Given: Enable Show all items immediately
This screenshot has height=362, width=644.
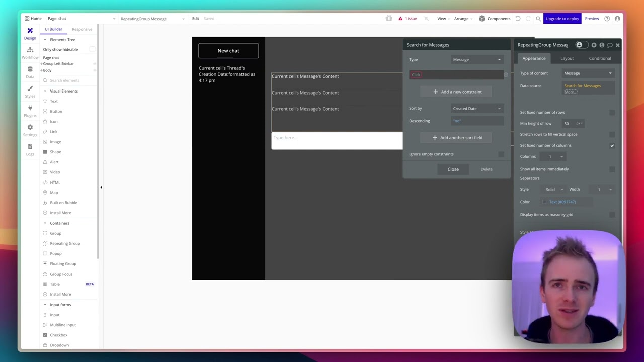Looking at the screenshot, I should click(x=612, y=169).
